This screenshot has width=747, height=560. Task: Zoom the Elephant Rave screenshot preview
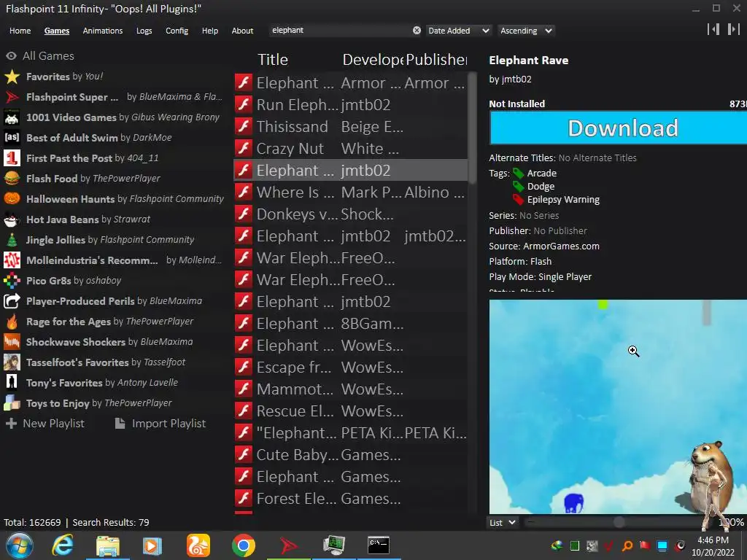coord(618,407)
